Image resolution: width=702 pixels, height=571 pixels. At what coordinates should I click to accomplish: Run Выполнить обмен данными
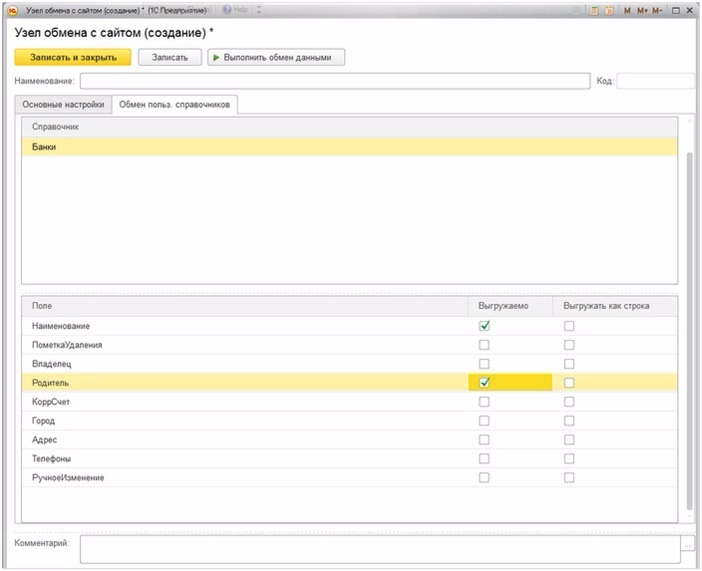click(x=276, y=57)
